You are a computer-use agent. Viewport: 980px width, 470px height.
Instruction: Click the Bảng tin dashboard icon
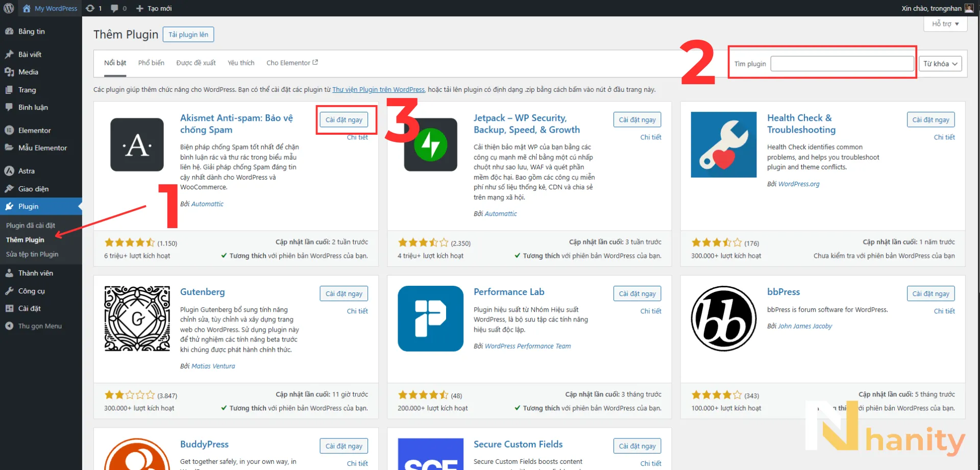coord(9,31)
